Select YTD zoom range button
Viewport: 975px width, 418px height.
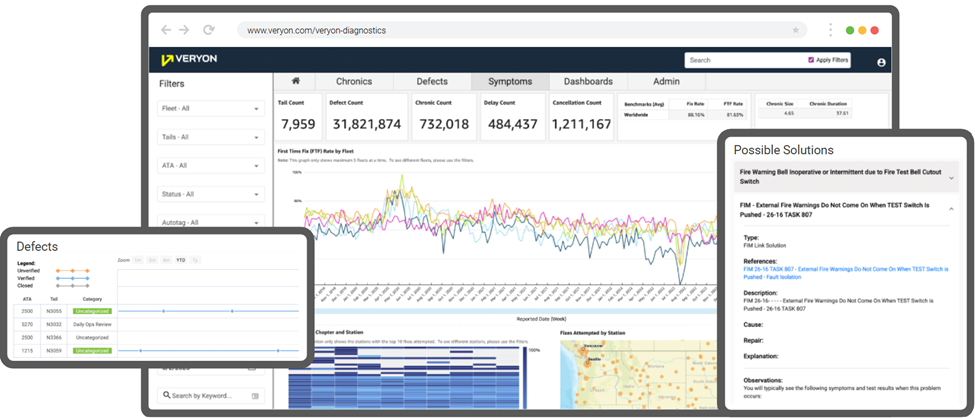[x=181, y=259]
